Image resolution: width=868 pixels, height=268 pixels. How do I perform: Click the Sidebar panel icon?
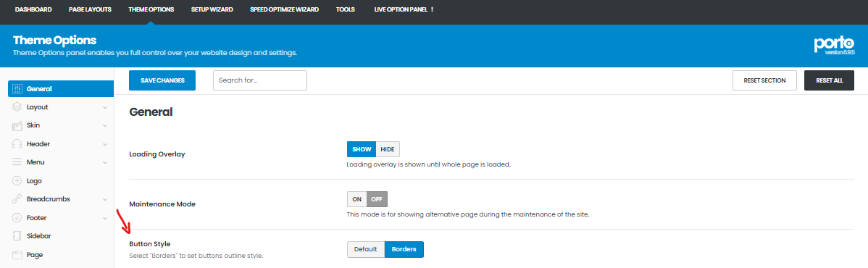pyautogui.click(x=17, y=236)
